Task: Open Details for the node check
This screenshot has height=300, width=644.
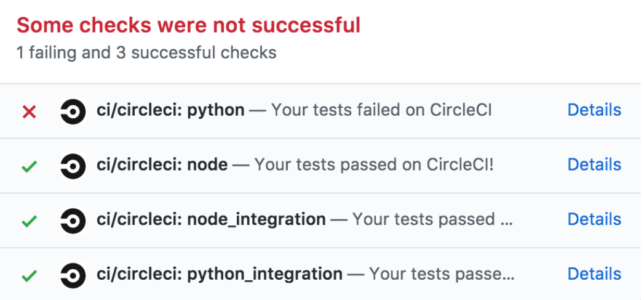Action: coord(594,164)
